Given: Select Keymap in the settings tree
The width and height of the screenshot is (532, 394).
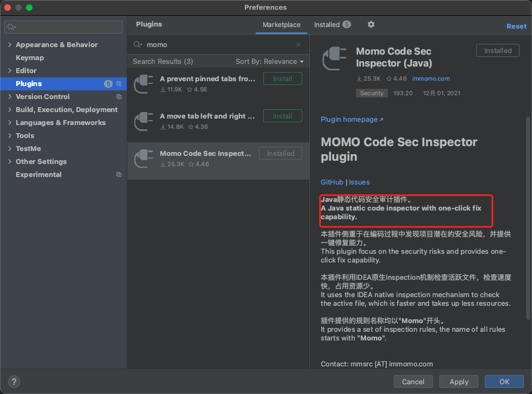Looking at the screenshot, I should [x=30, y=58].
